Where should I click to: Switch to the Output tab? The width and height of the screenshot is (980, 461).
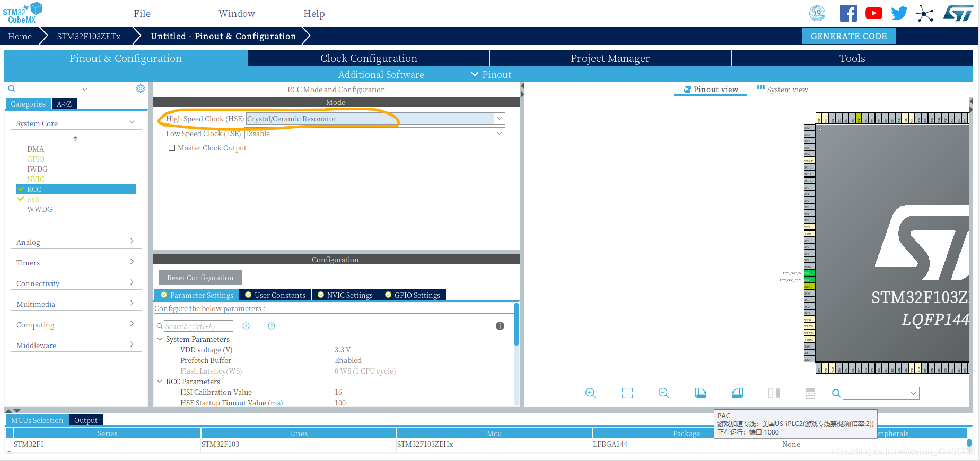[x=86, y=420]
